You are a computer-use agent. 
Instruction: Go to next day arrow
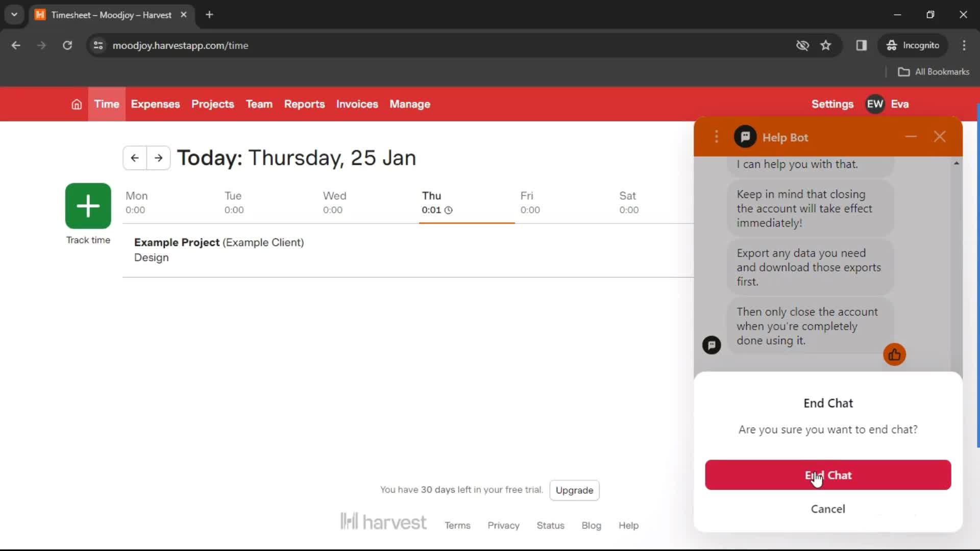(x=159, y=158)
